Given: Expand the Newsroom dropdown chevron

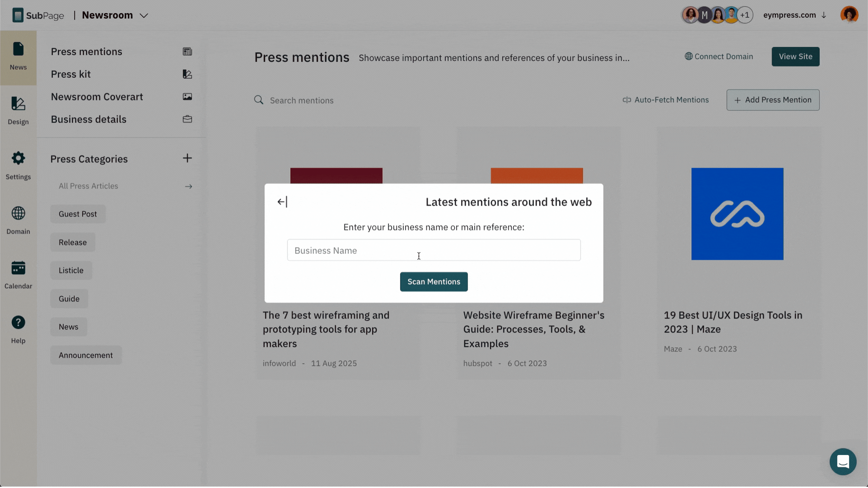Looking at the screenshot, I should pyautogui.click(x=144, y=15).
